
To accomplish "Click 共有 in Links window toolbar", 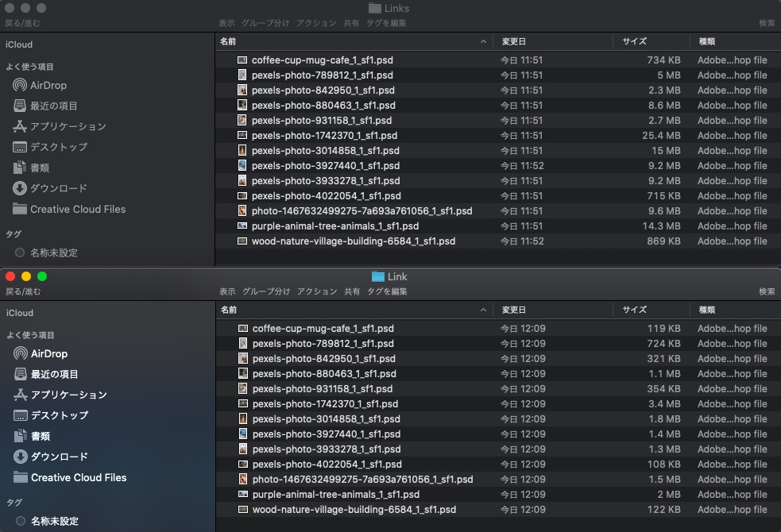I will pos(351,23).
